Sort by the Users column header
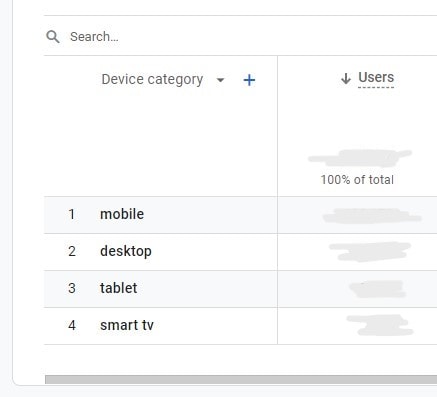 pos(376,77)
